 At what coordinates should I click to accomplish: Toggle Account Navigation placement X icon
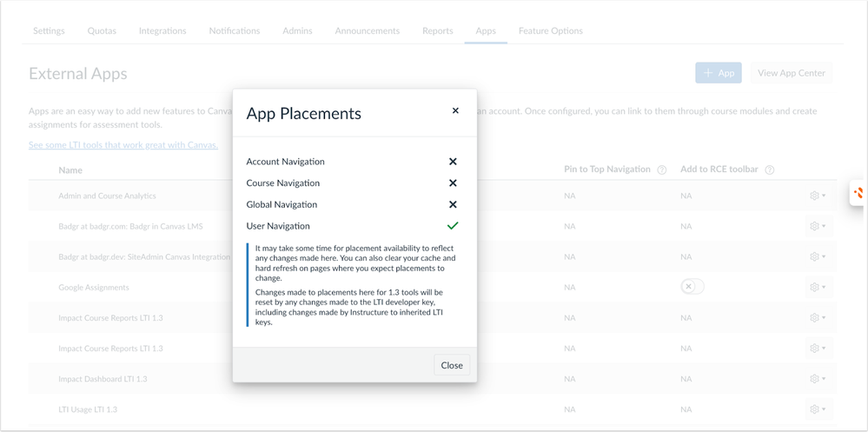click(453, 162)
